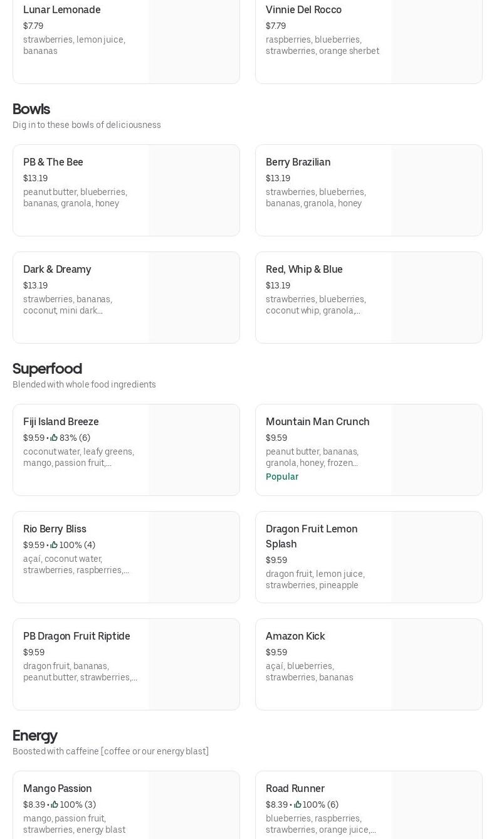504x839 pixels.
Task: Click the Popular tag under Mountain Man Crunch
Action: coord(282,477)
